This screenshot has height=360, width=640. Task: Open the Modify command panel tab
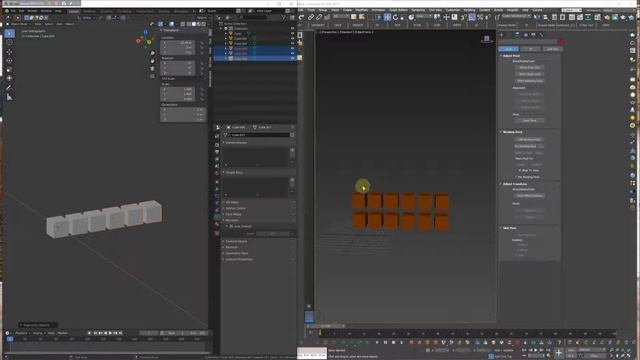click(x=509, y=35)
